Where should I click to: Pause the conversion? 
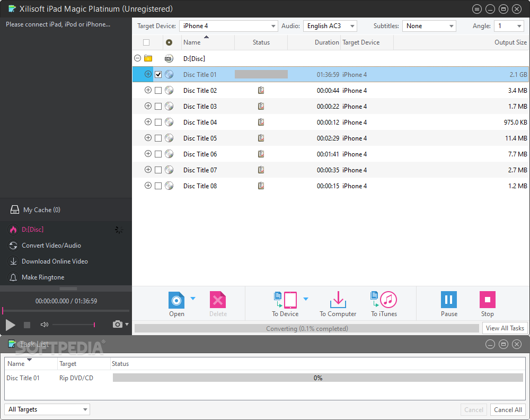click(449, 300)
